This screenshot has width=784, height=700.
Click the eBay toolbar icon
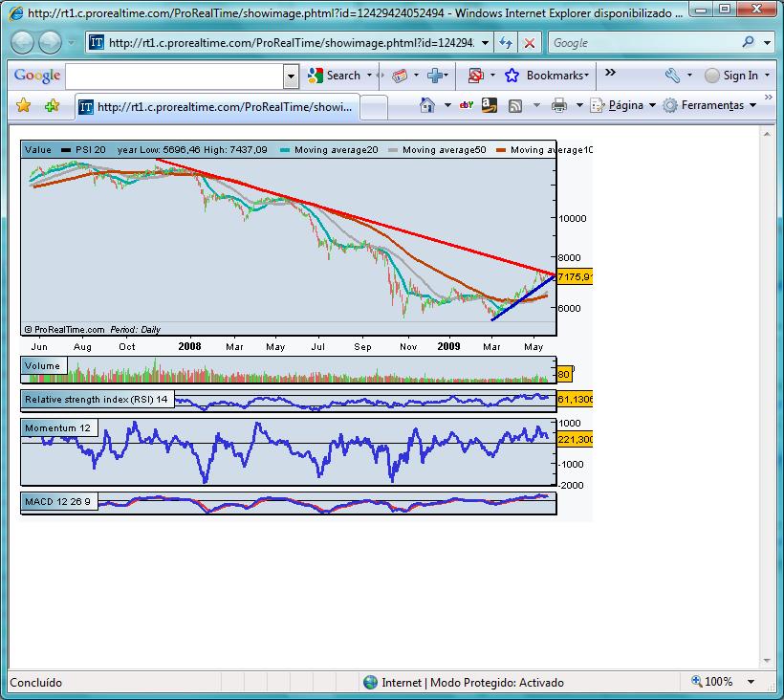[x=466, y=105]
